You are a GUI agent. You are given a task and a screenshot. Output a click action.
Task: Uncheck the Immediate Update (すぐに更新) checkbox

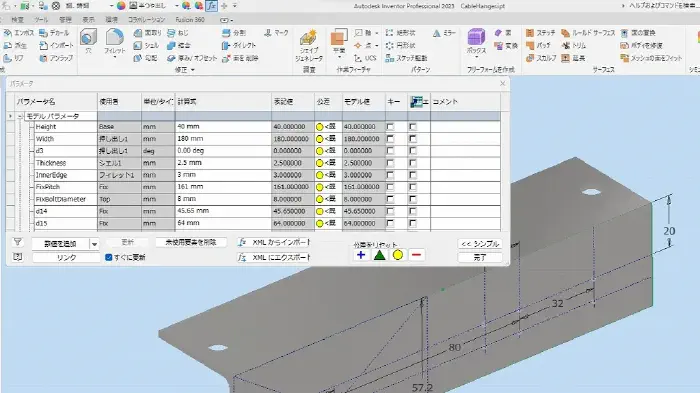pyautogui.click(x=108, y=257)
